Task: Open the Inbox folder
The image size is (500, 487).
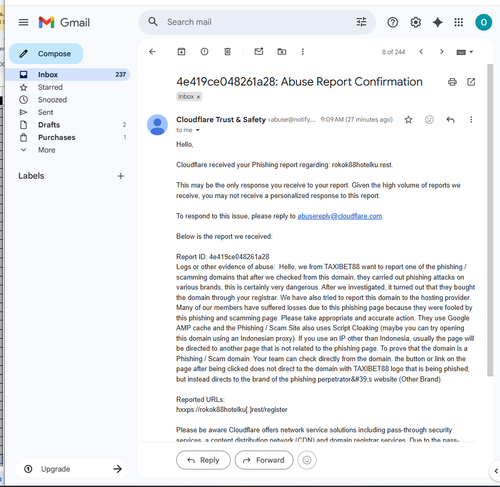Action: (67, 74)
